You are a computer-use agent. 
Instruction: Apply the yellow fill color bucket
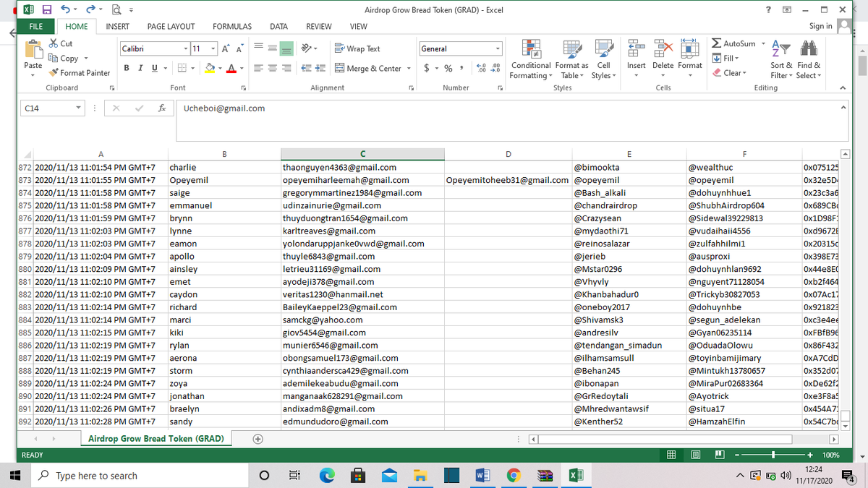click(x=208, y=68)
